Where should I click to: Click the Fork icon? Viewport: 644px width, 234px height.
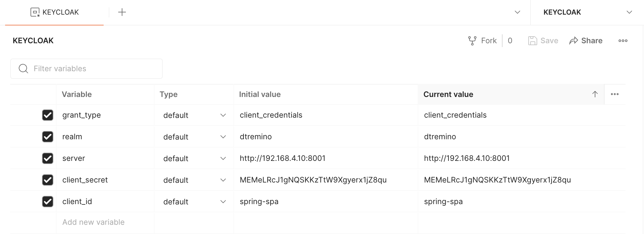472,41
